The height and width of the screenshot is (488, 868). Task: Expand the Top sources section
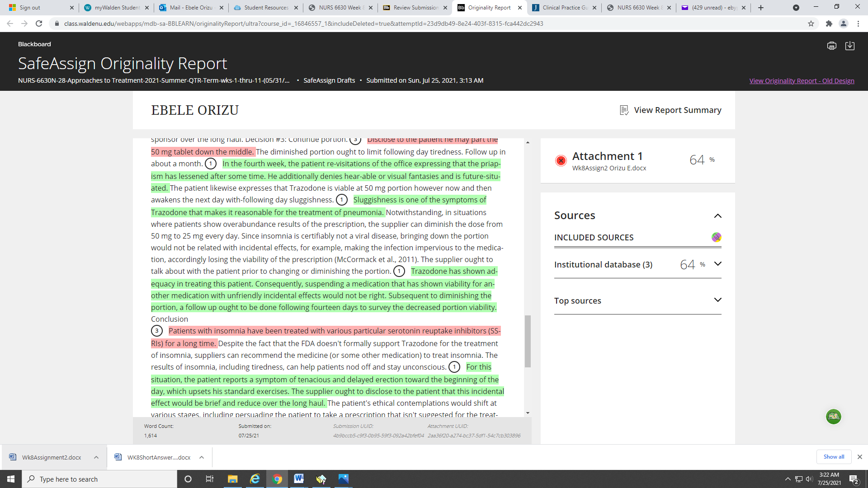(717, 300)
